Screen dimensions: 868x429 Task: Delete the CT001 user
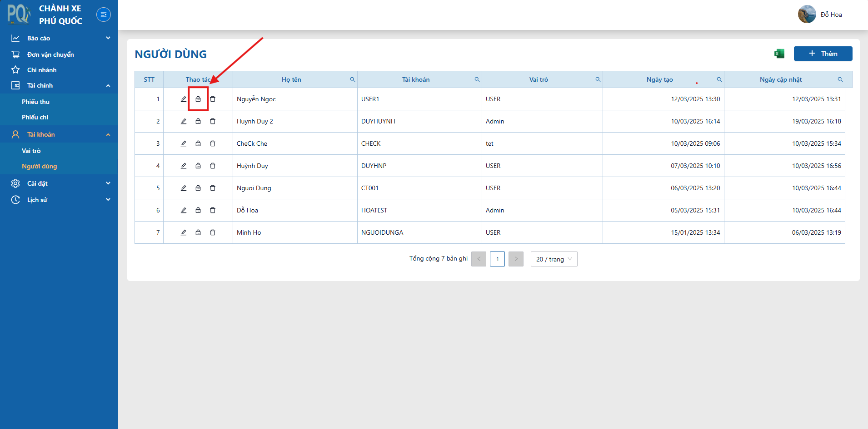click(213, 188)
